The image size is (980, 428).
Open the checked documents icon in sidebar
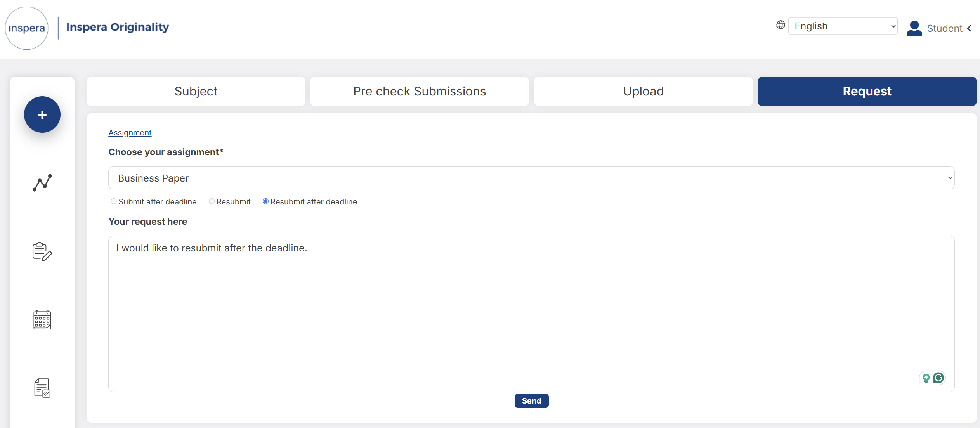42,388
